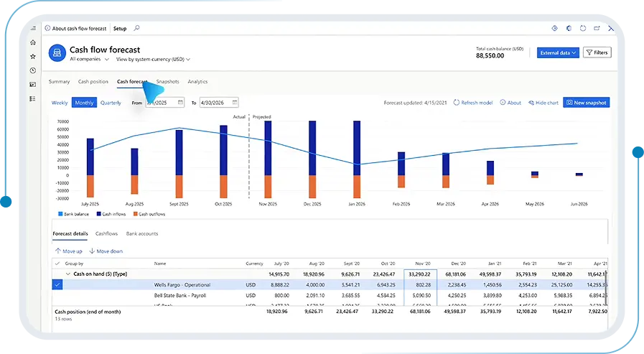The height and width of the screenshot is (354, 644).
Task: Open the hamburger navigation menu
Action: tap(33, 28)
